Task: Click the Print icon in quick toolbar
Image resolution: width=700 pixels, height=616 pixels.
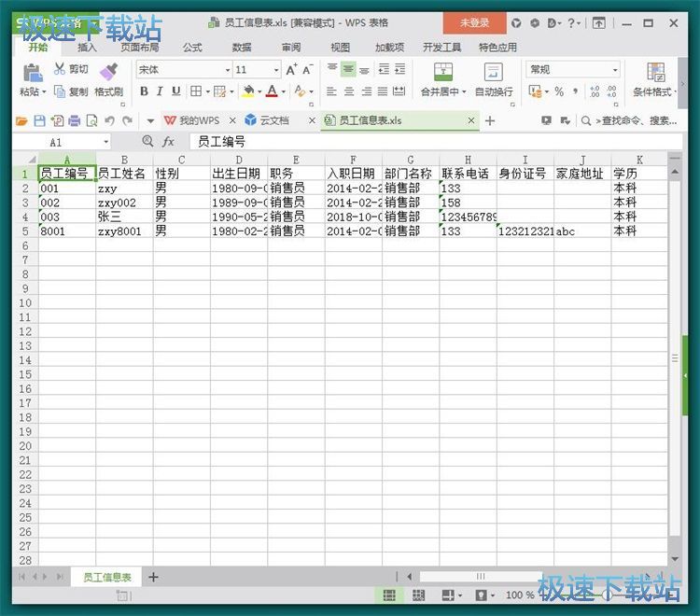Action: [x=75, y=120]
